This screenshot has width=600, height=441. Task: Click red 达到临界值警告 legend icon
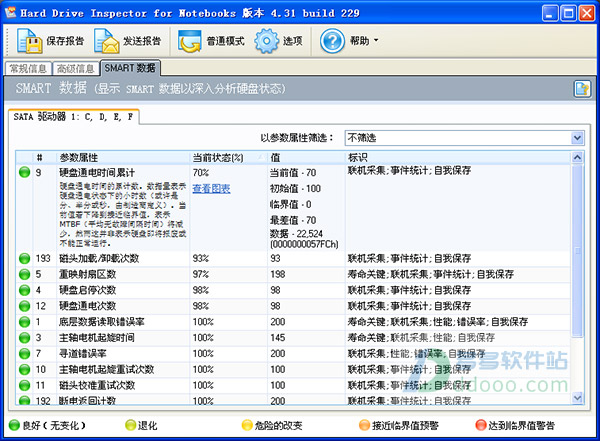tap(481, 425)
